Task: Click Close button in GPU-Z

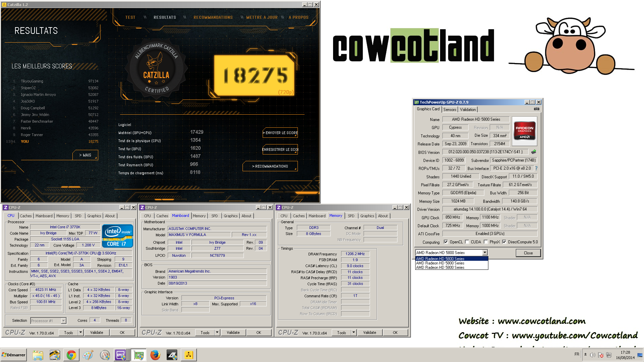Action: (528, 253)
